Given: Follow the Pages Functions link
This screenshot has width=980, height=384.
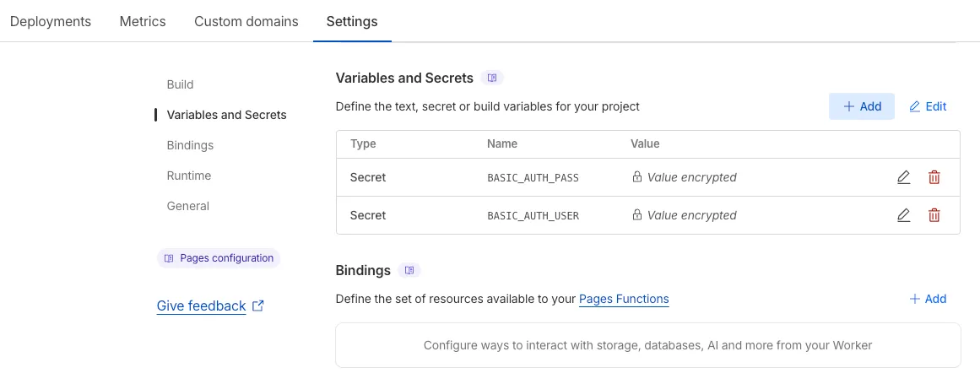Looking at the screenshot, I should click(x=624, y=299).
